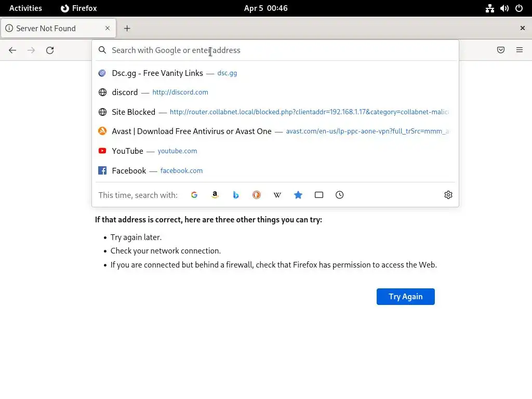Screen dimensions: 532x399
Task: Click the volume speaker icon
Action: (504, 8)
